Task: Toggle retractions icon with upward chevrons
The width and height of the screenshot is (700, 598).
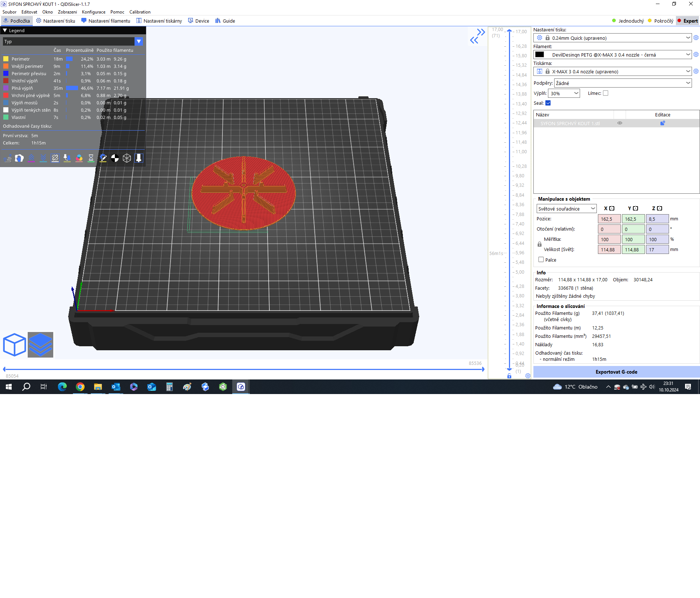Action: pyautogui.click(x=31, y=158)
